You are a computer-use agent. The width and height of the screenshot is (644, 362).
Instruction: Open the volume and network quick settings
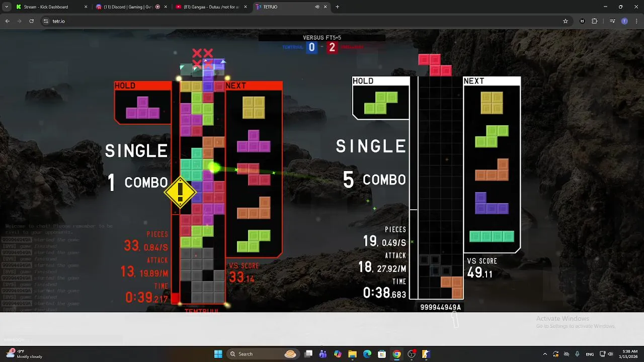click(606, 354)
